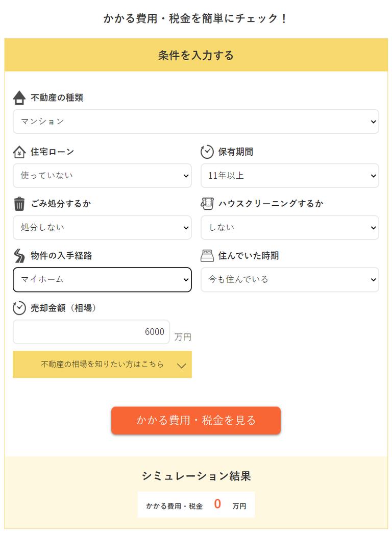This screenshot has height=533, width=392.
Task: Open the 物件の入手経路 dropdown showing マイホーム
Action: coord(102,280)
